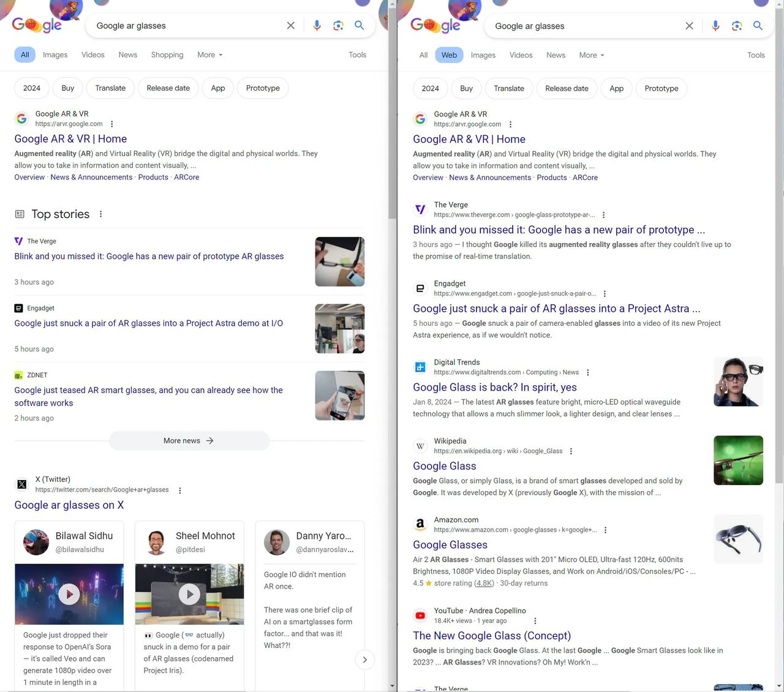
Task: Open the Engadget top story thumbnail image
Action: click(x=340, y=329)
